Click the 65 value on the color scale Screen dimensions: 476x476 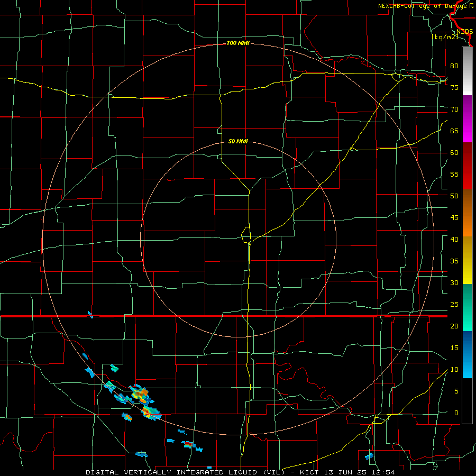pyautogui.click(x=454, y=131)
